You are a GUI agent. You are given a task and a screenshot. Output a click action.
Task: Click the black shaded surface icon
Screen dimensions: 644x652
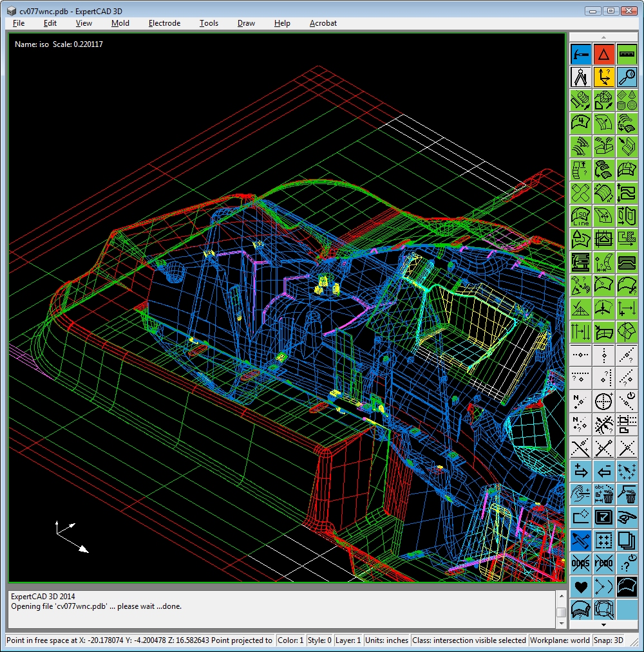pos(627,587)
